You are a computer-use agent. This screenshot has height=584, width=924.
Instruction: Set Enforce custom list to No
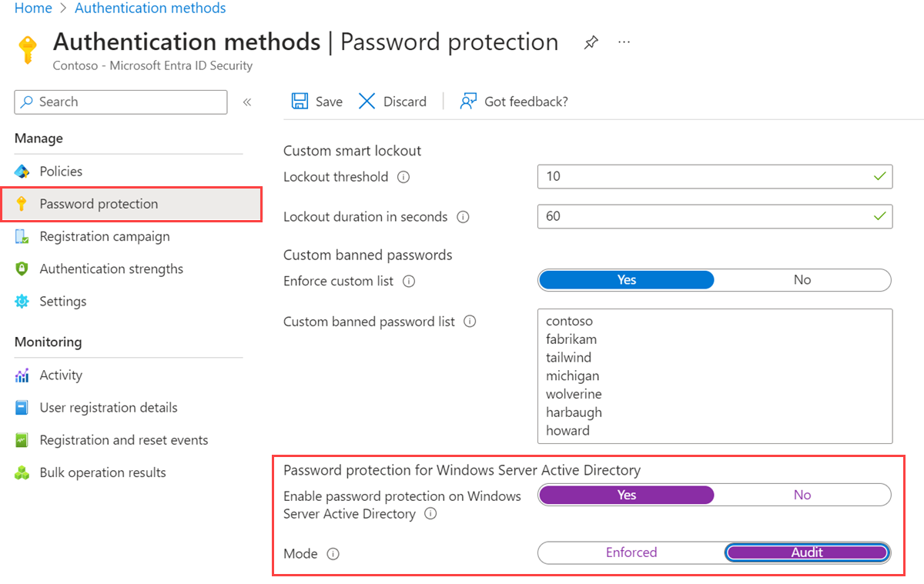[802, 279]
